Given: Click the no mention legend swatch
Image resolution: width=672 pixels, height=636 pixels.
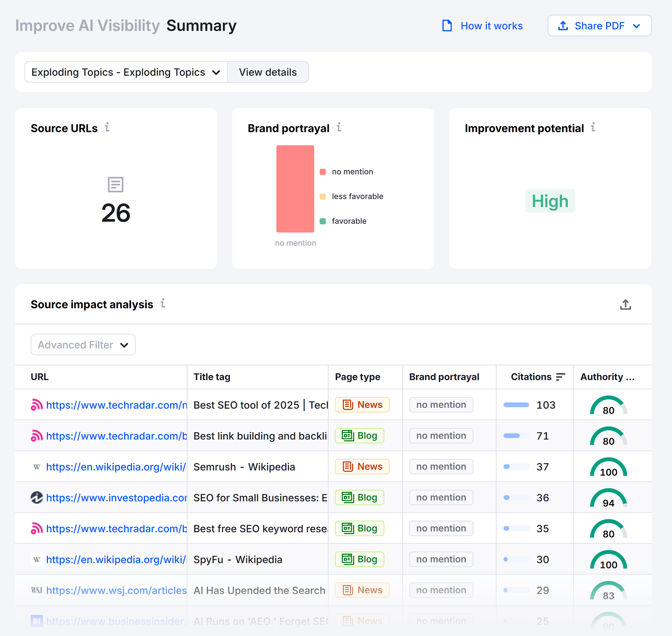Looking at the screenshot, I should click(323, 172).
